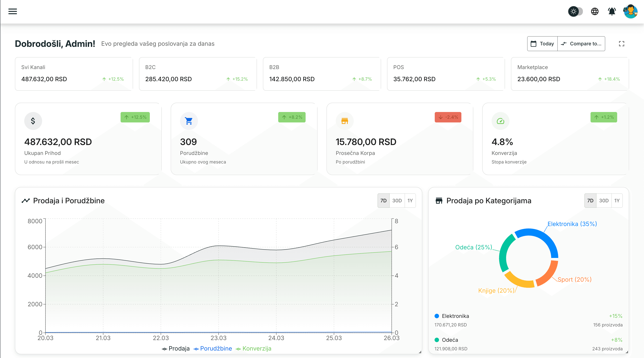The width and height of the screenshot is (644, 358).
Task: Open the notifications bell
Action: (x=612, y=12)
